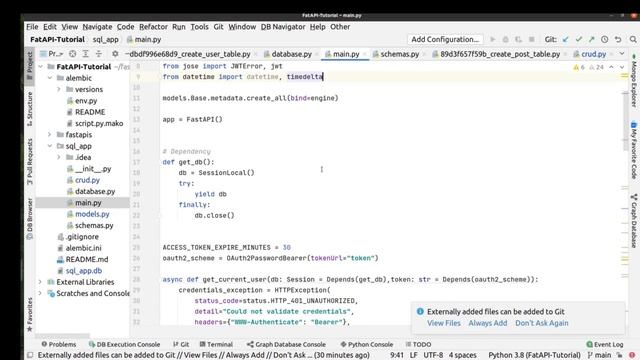Expand Scratches and Consoles node
The image size is (640, 360).
pos(40,293)
